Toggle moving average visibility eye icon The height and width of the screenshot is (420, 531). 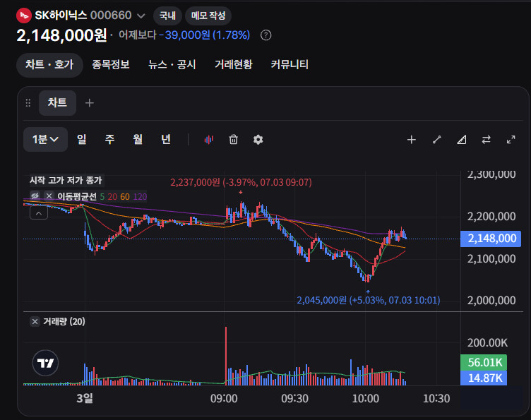(35, 196)
